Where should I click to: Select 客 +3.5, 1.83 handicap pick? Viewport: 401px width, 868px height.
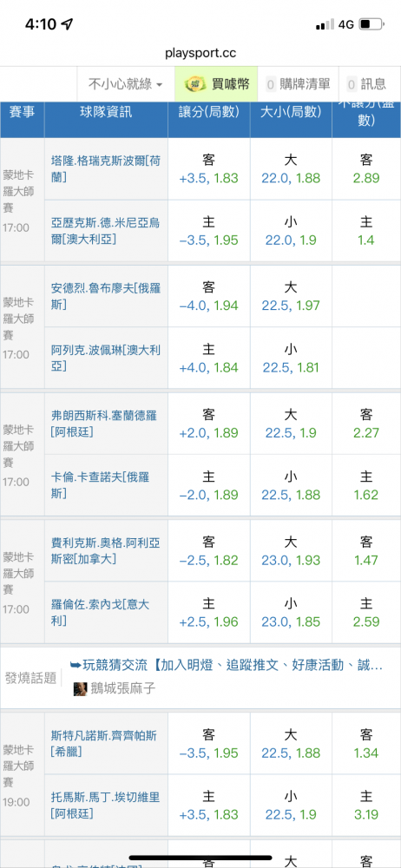pyautogui.click(x=209, y=169)
